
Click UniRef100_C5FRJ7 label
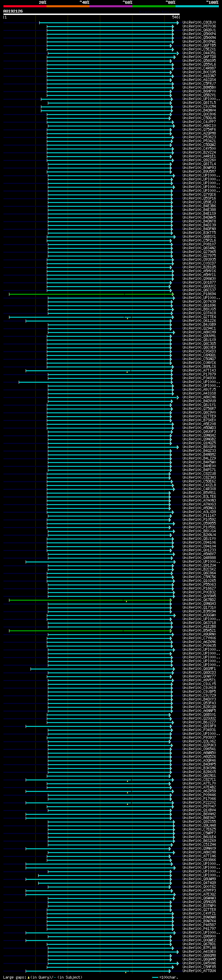point(199,84)
